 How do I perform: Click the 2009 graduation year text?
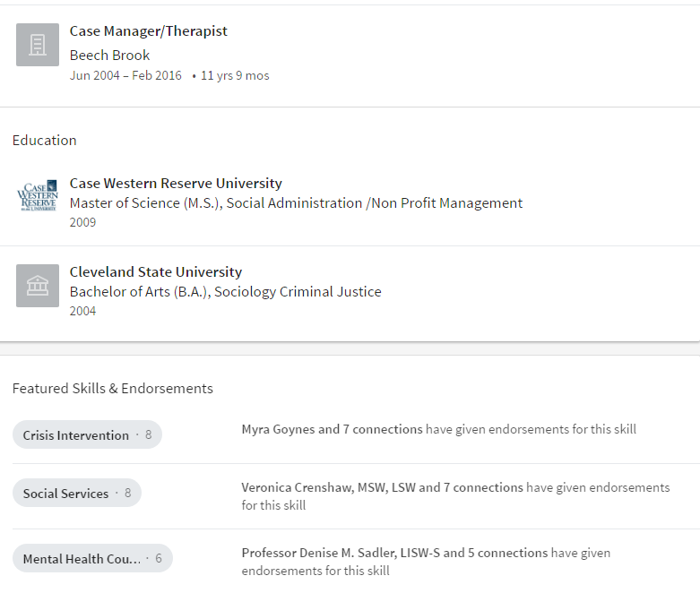click(82, 222)
